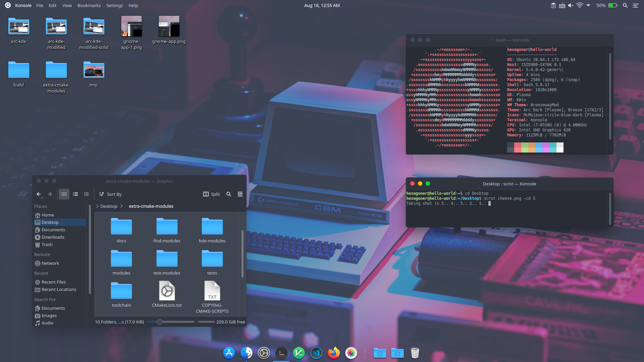Open System Settings from dock
Screen dimensions: 644x362
pos(264,353)
